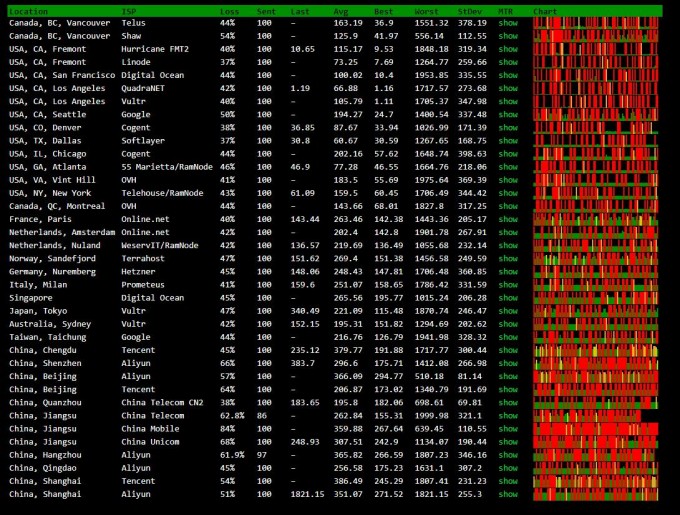Click the sent value 97

(x=262, y=455)
